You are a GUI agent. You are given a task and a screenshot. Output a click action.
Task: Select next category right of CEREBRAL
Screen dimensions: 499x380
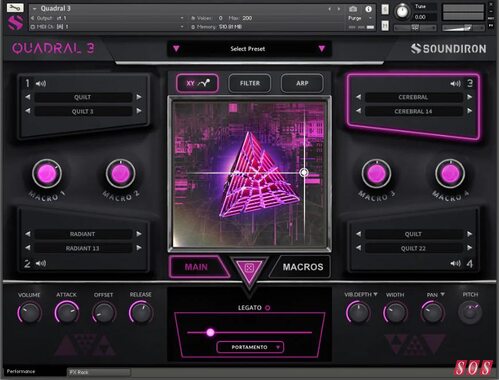(469, 97)
